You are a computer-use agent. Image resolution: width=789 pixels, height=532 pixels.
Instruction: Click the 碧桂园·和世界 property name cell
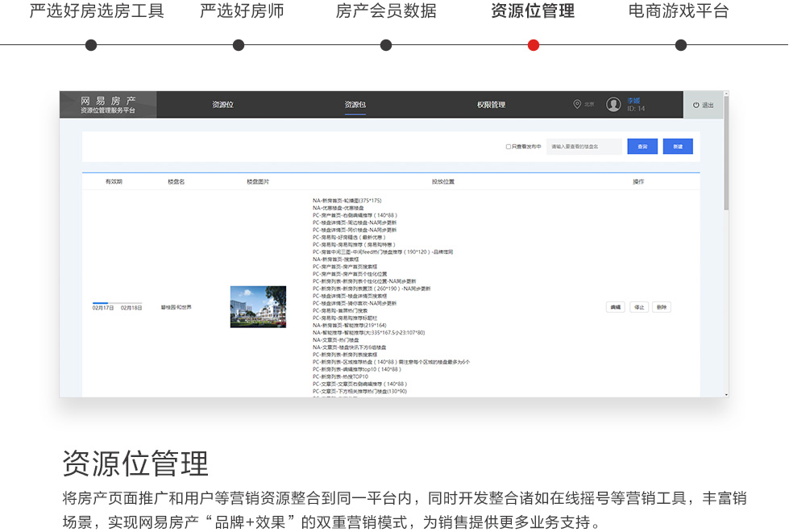pos(176,307)
